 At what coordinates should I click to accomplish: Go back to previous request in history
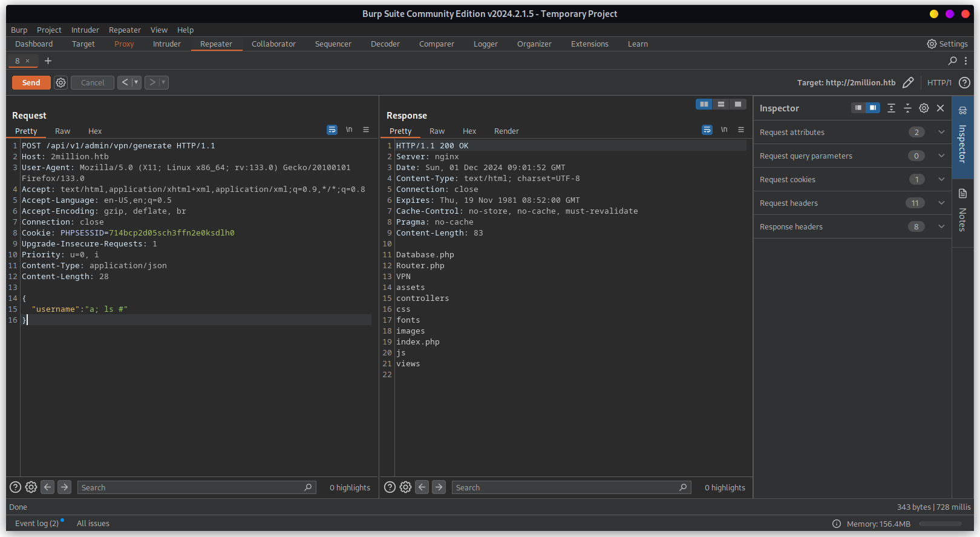[124, 82]
